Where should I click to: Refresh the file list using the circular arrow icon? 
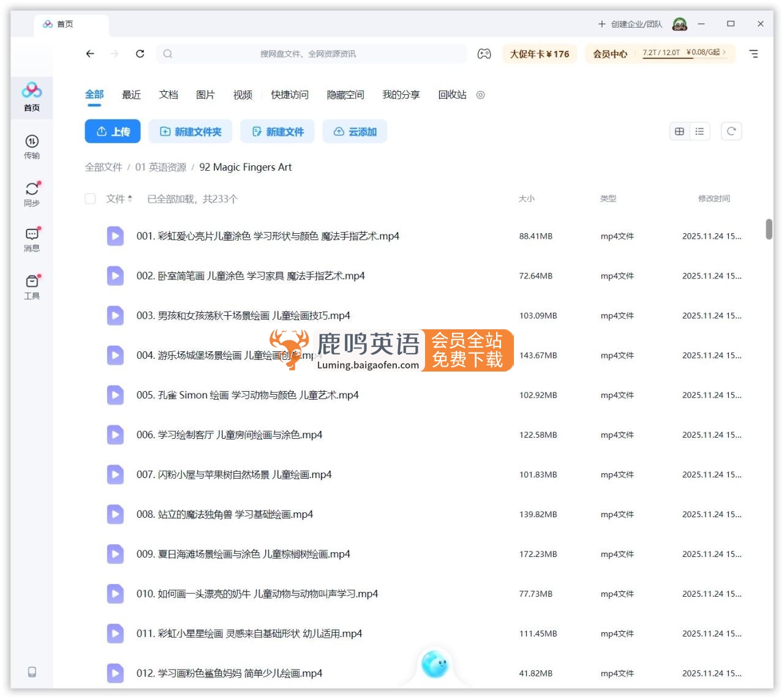point(731,131)
